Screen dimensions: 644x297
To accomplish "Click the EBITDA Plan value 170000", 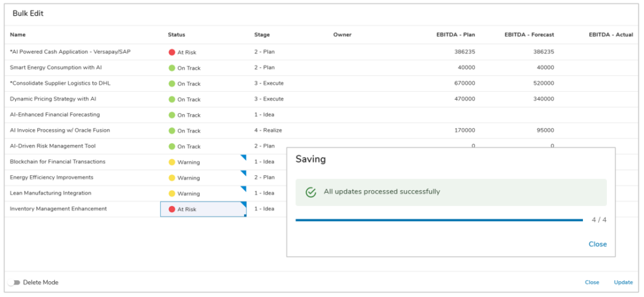I will click(x=465, y=130).
